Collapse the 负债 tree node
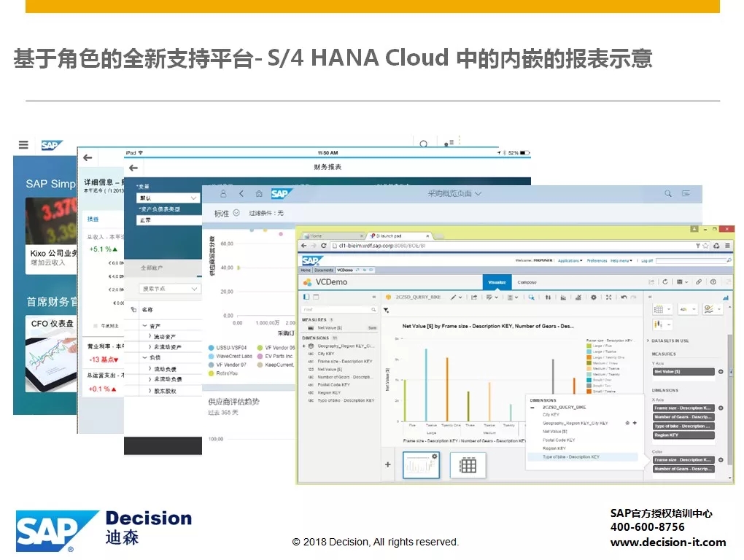The height and width of the screenshot is (560, 744). click(145, 357)
